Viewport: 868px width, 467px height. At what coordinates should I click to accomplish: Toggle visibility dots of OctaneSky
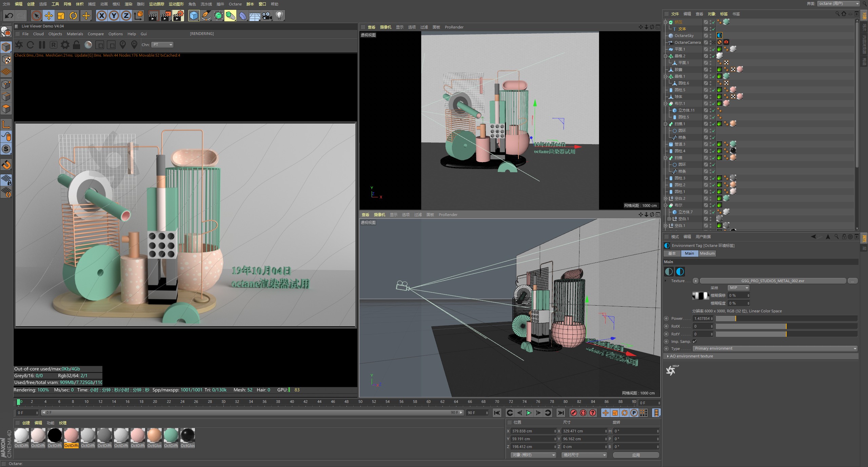point(711,36)
